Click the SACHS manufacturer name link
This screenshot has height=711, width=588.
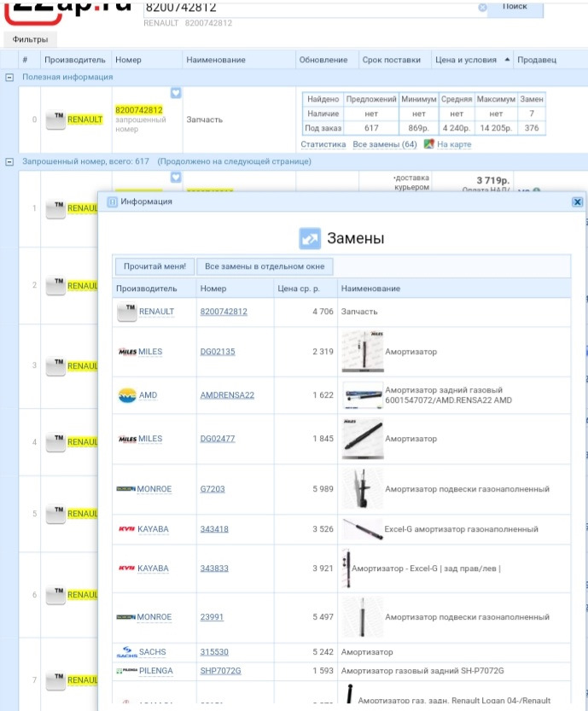coord(152,652)
